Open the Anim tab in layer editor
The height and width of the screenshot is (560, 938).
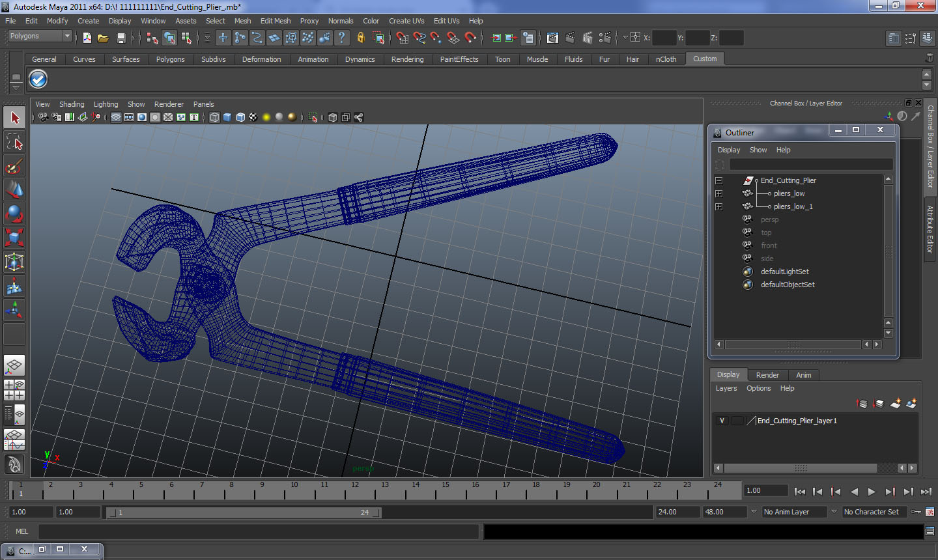pos(804,375)
